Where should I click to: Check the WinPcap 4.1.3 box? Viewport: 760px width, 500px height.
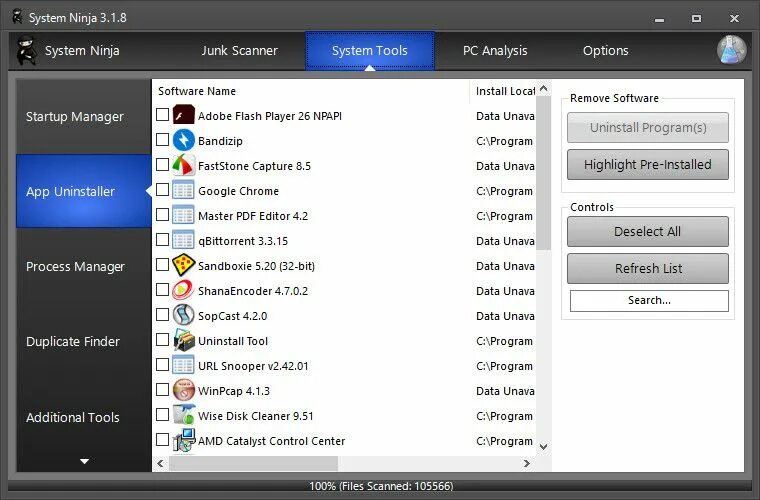point(162,390)
